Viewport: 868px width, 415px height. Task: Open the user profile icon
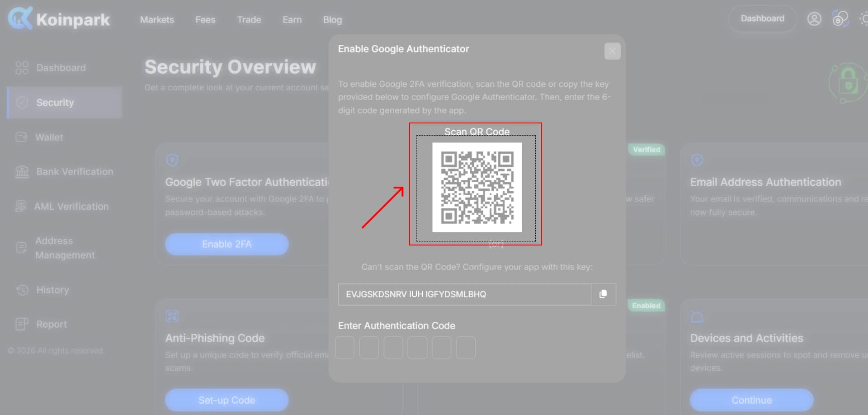[x=814, y=19]
